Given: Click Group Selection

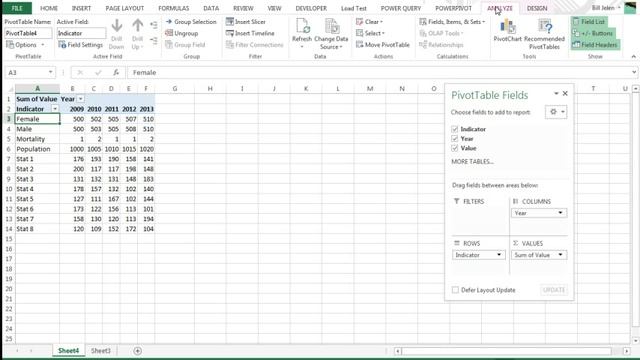Looking at the screenshot, I should (191, 22).
